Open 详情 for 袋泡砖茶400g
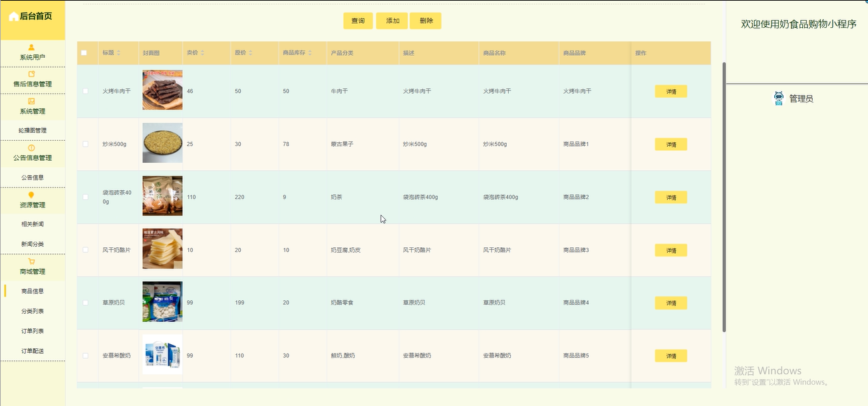The height and width of the screenshot is (406, 868). tap(671, 197)
